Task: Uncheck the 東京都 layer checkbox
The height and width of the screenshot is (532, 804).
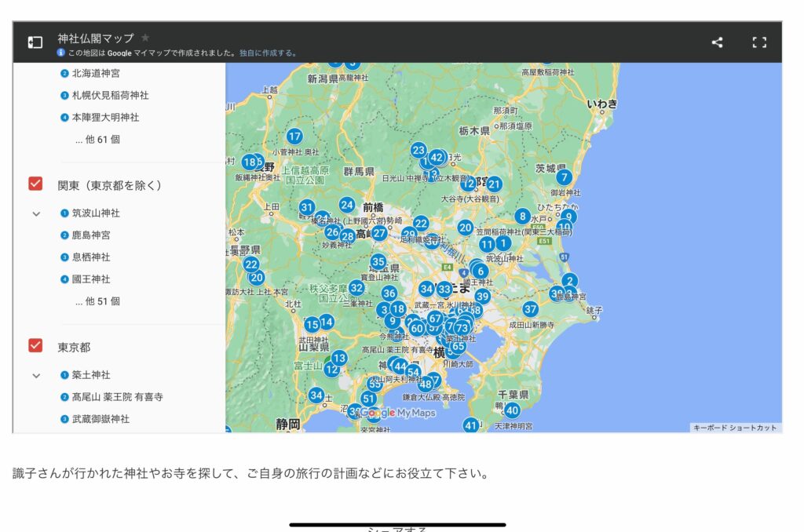Action: [35, 345]
